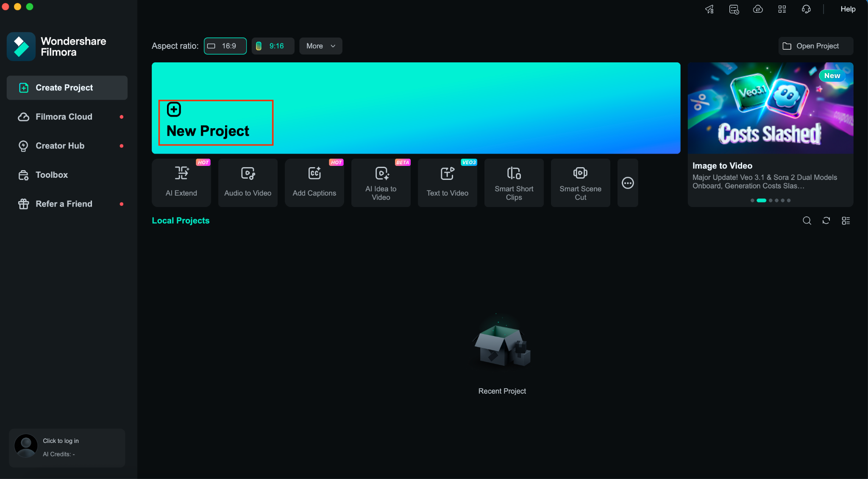This screenshot has width=868, height=479.
Task: Go to Create Project in sidebar
Action: pos(67,88)
